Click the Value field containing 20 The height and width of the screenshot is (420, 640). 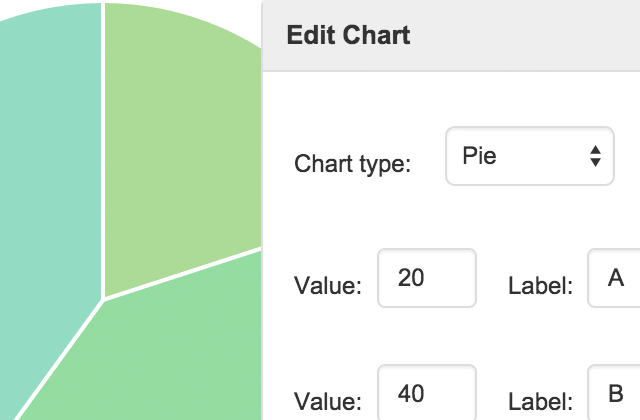coord(426,278)
